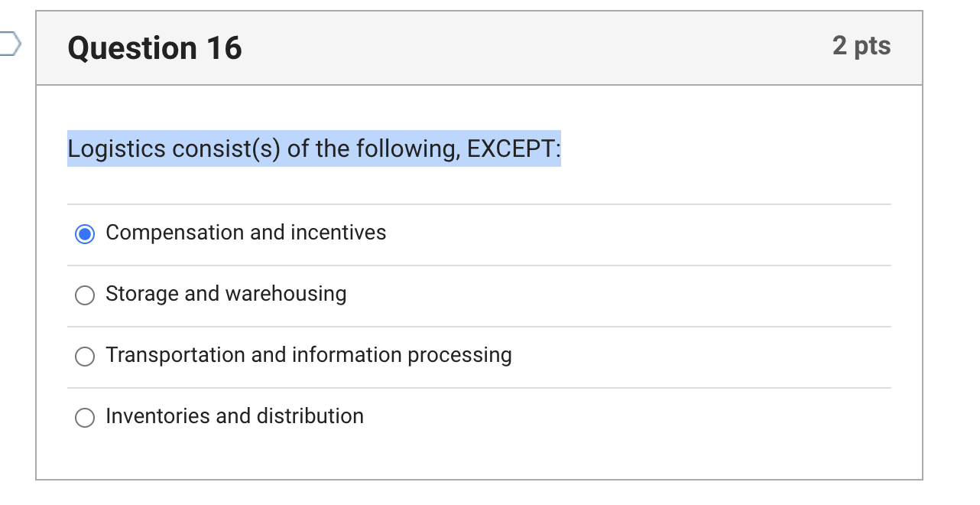Click the "Storage and warehousing" answer text
The width and height of the screenshot is (980, 505).
226,294
